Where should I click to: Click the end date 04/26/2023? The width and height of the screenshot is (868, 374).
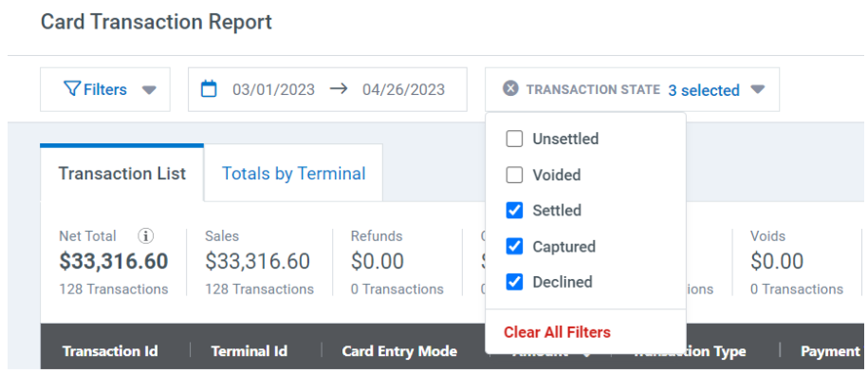pos(403,89)
